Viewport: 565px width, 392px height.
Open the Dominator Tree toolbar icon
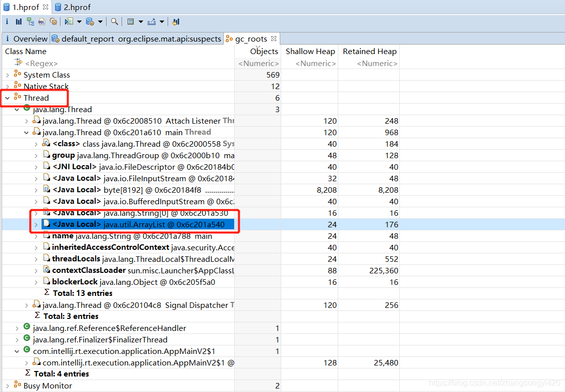[31, 22]
